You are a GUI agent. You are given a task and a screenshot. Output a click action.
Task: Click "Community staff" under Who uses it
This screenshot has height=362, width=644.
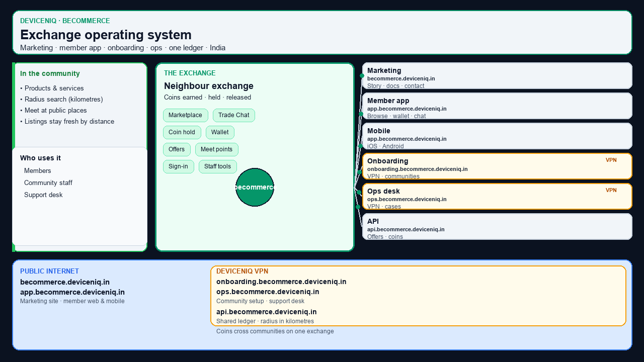tap(48, 183)
